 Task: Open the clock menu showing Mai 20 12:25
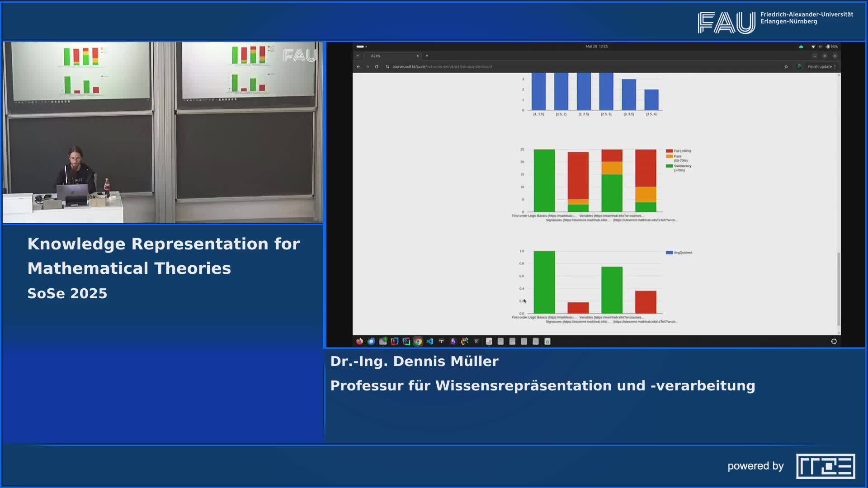(597, 46)
